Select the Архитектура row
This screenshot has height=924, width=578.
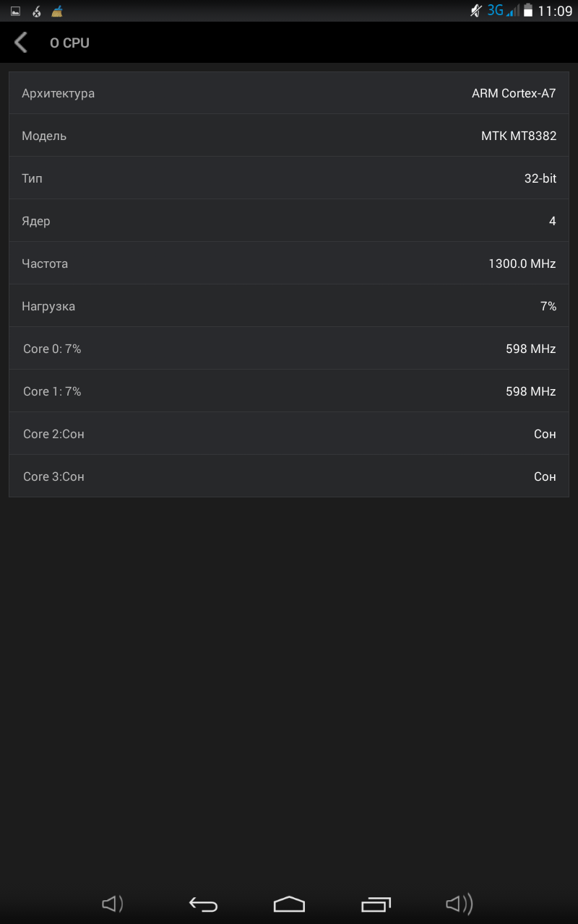point(289,93)
